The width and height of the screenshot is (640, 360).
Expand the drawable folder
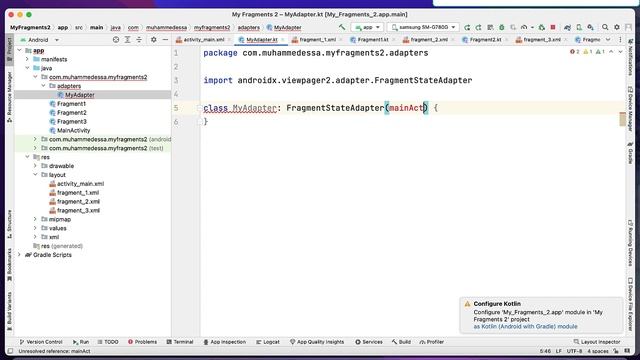(36, 166)
